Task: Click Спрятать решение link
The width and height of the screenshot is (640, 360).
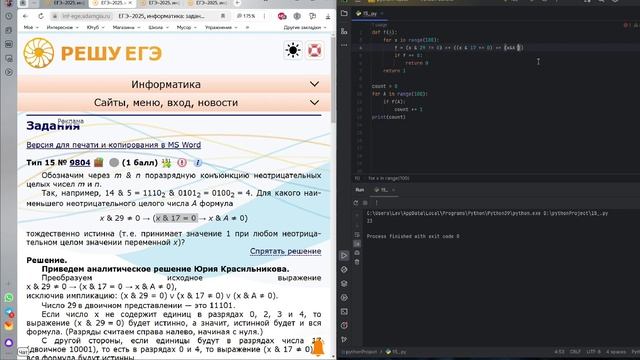Action: coord(285,251)
